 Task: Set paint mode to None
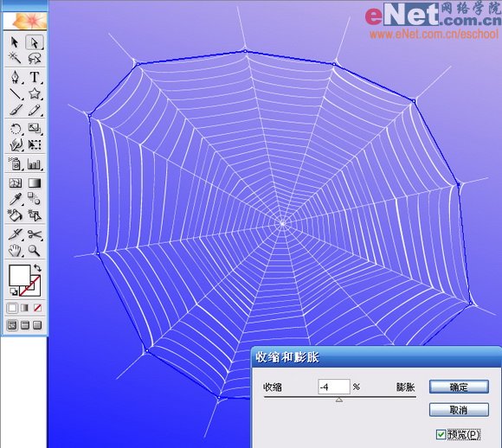tap(37, 308)
